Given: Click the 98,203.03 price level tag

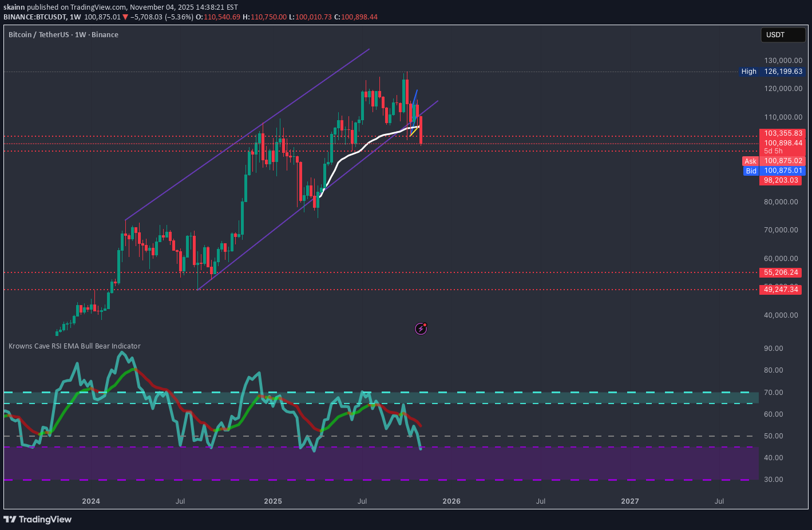Looking at the screenshot, I should 781,180.
